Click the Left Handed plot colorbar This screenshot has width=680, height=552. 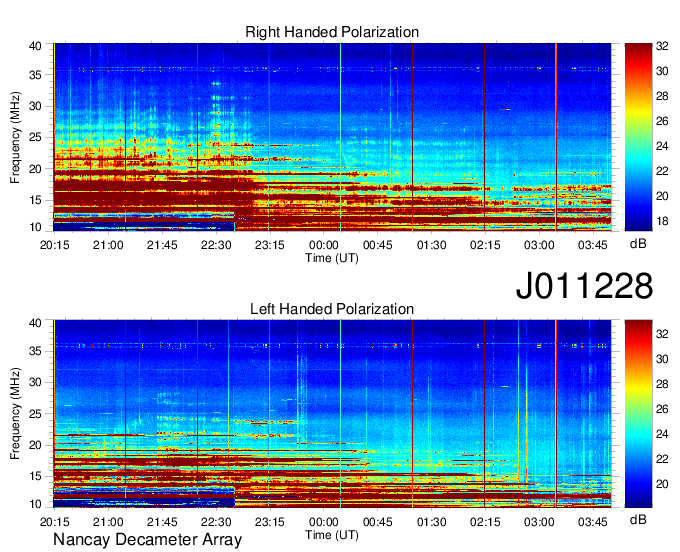[638, 414]
